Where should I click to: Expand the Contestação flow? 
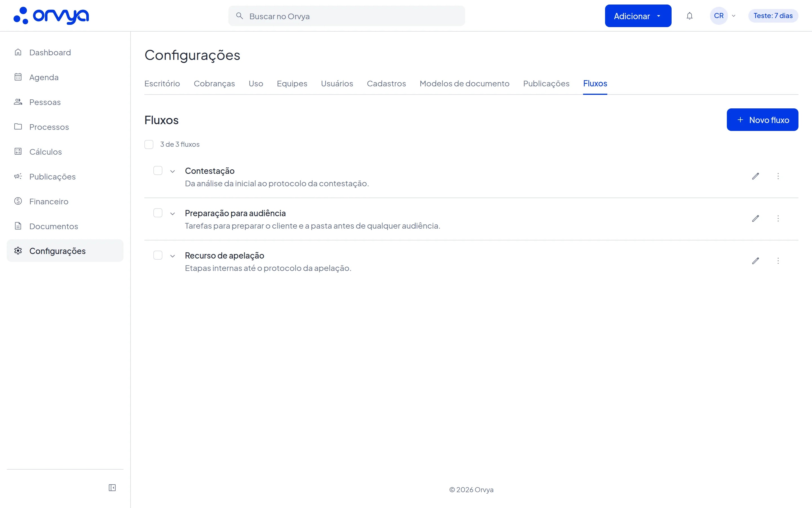(x=173, y=171)
